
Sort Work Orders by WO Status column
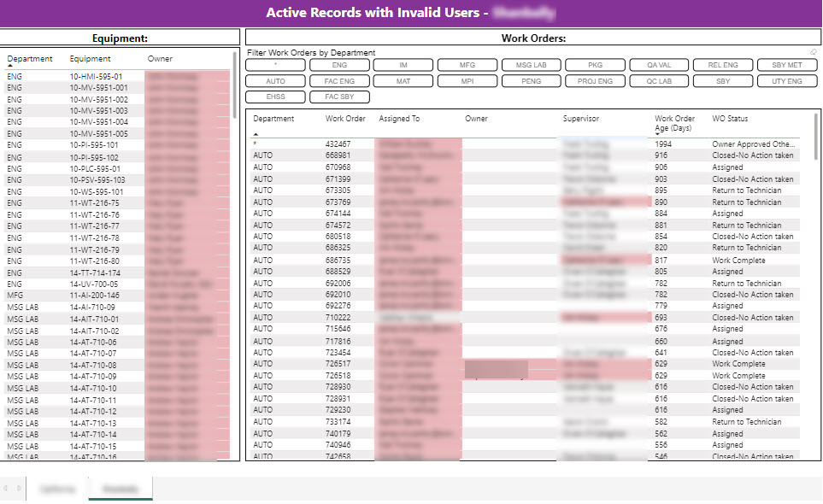tap(730, 119)
